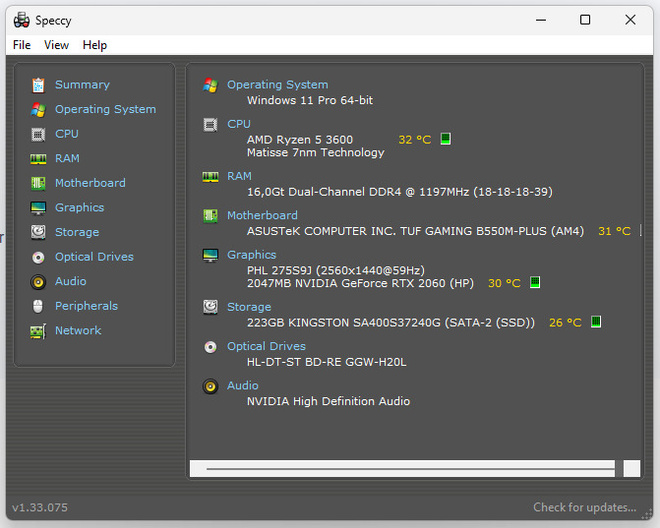Select Audio in the sidebar
Viewport: 660px width, 528px height.
coord(71,281)
